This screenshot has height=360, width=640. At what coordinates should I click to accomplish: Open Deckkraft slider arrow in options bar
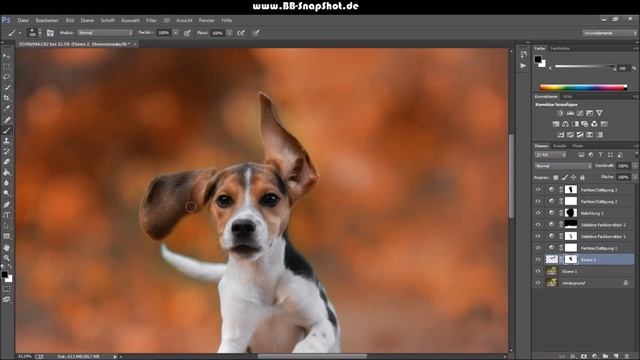coord(176,33)
